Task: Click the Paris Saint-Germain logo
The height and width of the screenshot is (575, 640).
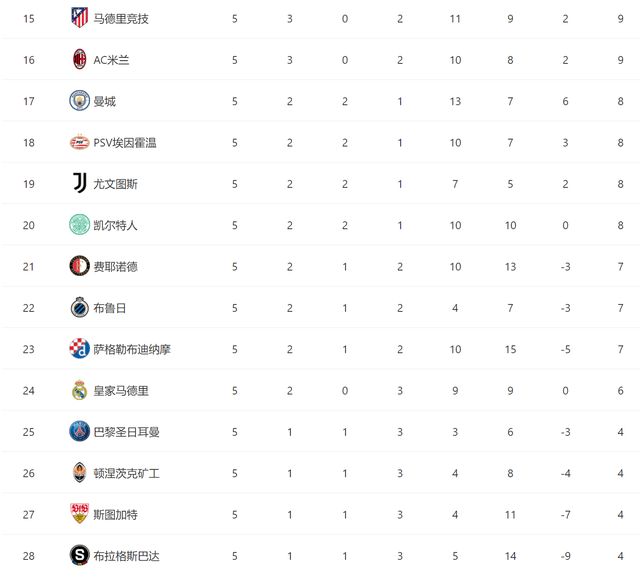Action: (79, 431)
